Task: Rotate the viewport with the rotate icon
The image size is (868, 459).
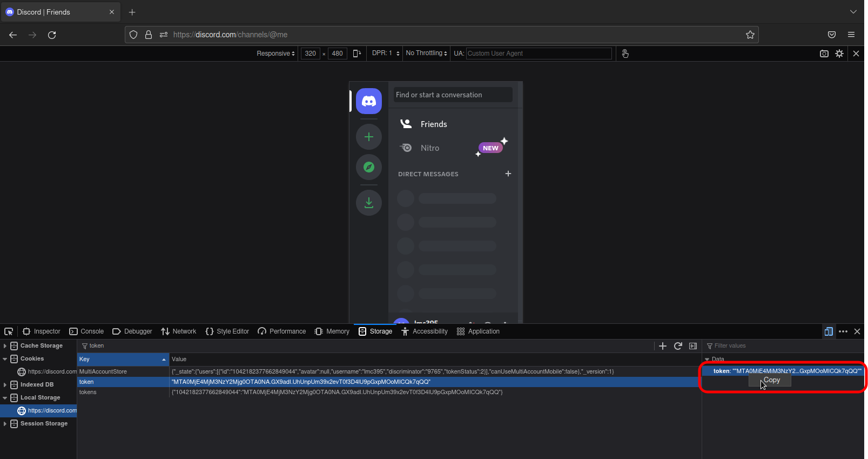Action: point(356,54)
